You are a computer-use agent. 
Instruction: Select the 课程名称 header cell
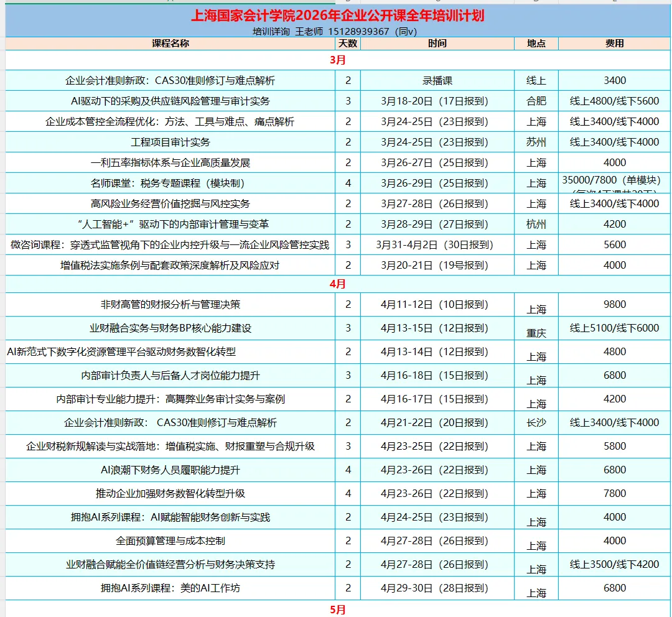(170, 44)
